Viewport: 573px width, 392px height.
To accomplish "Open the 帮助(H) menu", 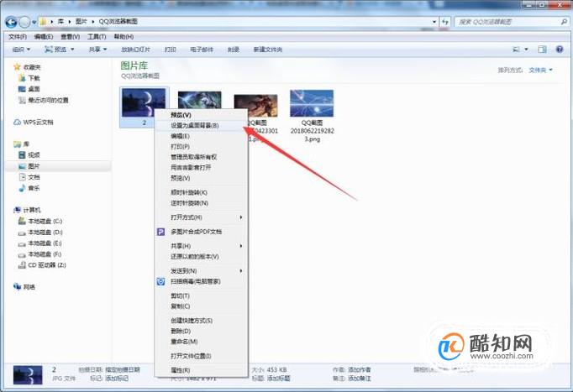I will (124, 37).
